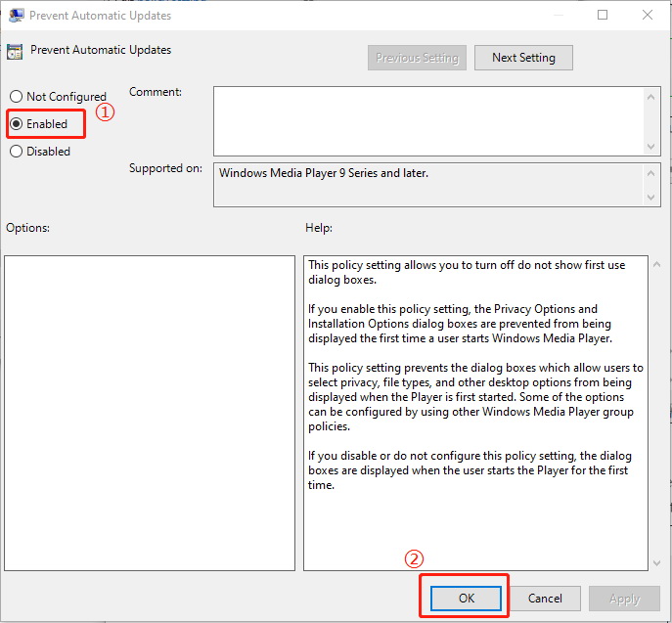Click the Help pane scroll-up arrow
Image resolution: width=672 pixels, height=623 pixels.
pyautogui.click(x=656, y=264)
